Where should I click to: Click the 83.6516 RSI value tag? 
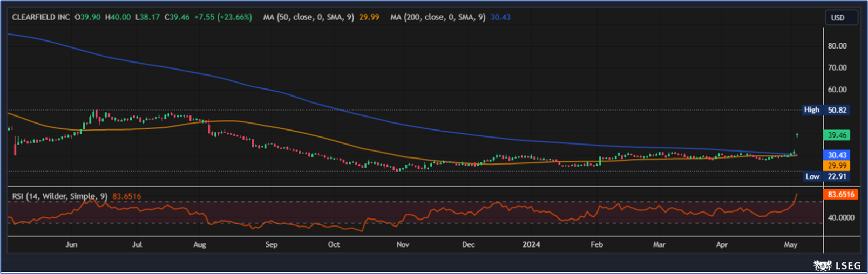[840, 194]
